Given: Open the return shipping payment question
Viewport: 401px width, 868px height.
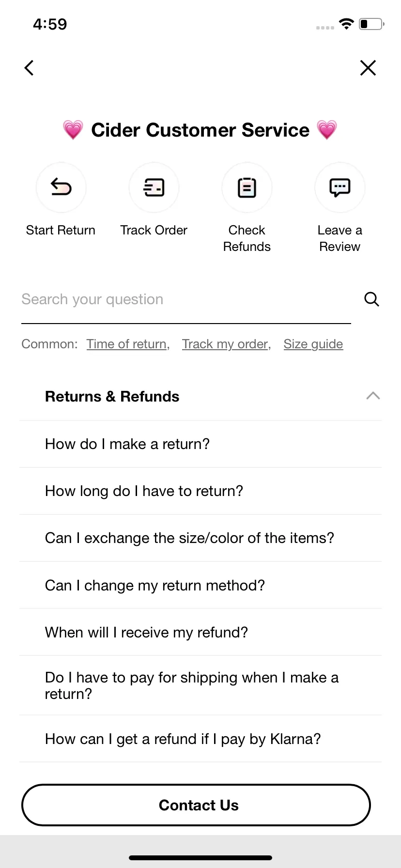Looking at the screenshot, I should click(x=200, y=685).
